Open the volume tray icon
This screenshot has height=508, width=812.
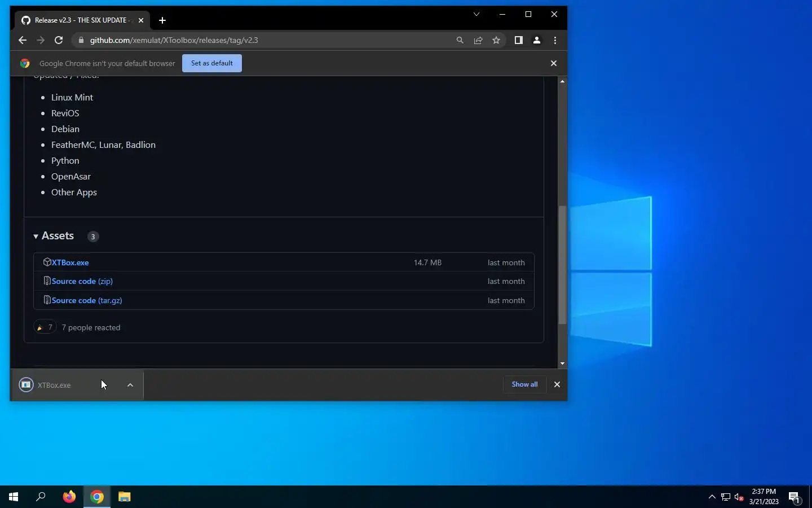click(x=739, y=497)
